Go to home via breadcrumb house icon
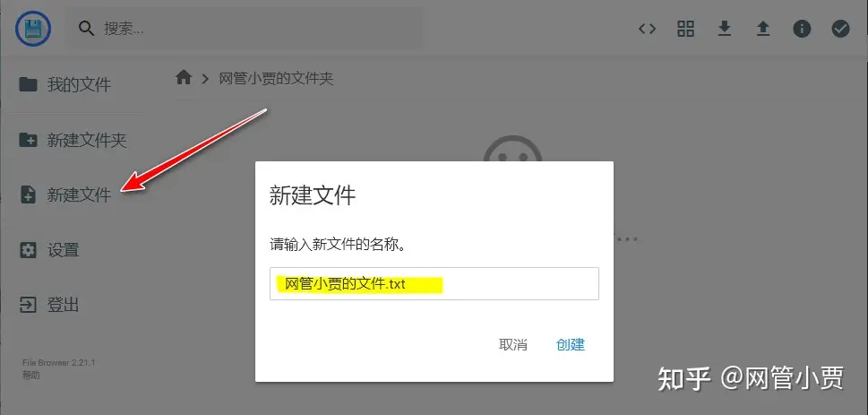This screenshot has height=415, width=868. coord(184,78)
